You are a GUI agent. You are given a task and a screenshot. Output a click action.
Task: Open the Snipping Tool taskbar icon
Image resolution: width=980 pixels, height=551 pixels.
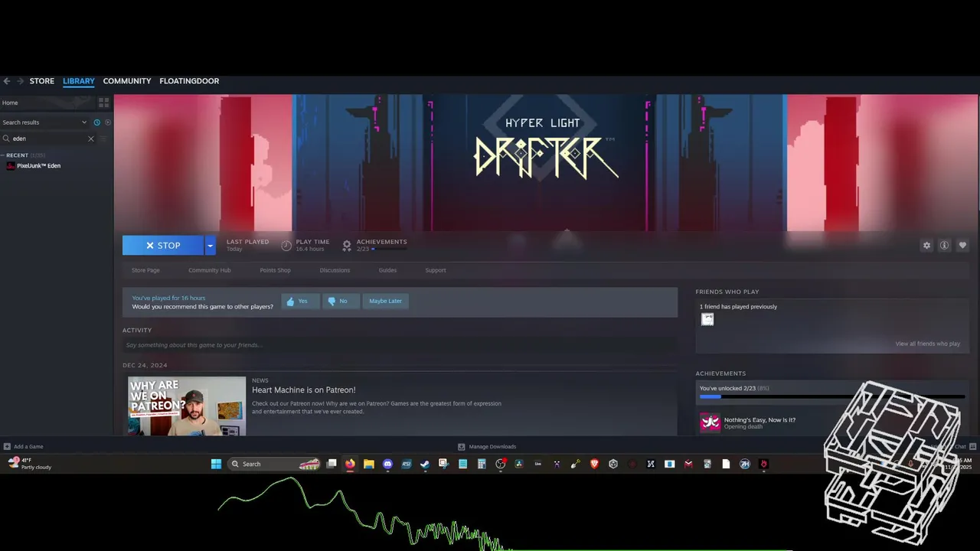click(443, 465)
